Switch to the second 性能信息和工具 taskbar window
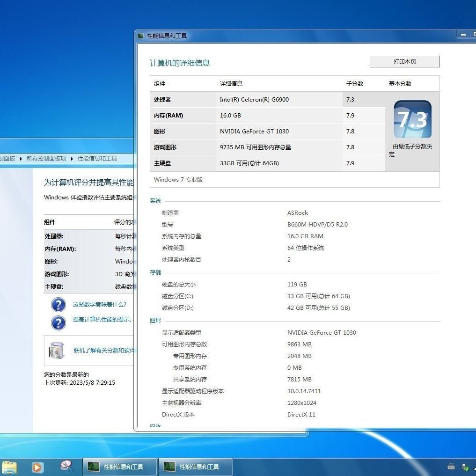476x476 pixels. (195, 467)
